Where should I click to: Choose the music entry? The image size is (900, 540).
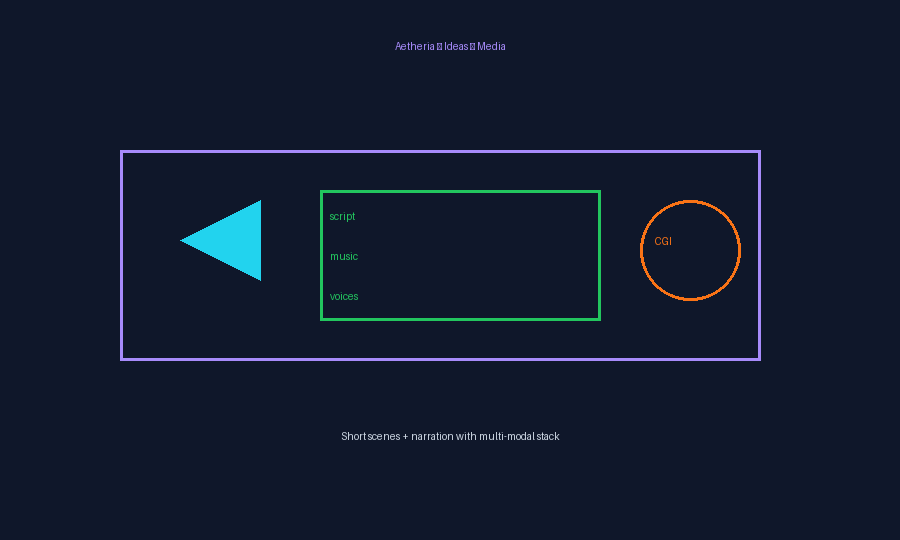(344, 257)
